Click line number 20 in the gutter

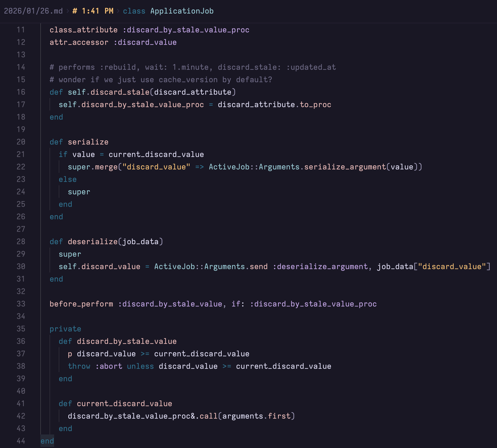(x=21, y=142)
